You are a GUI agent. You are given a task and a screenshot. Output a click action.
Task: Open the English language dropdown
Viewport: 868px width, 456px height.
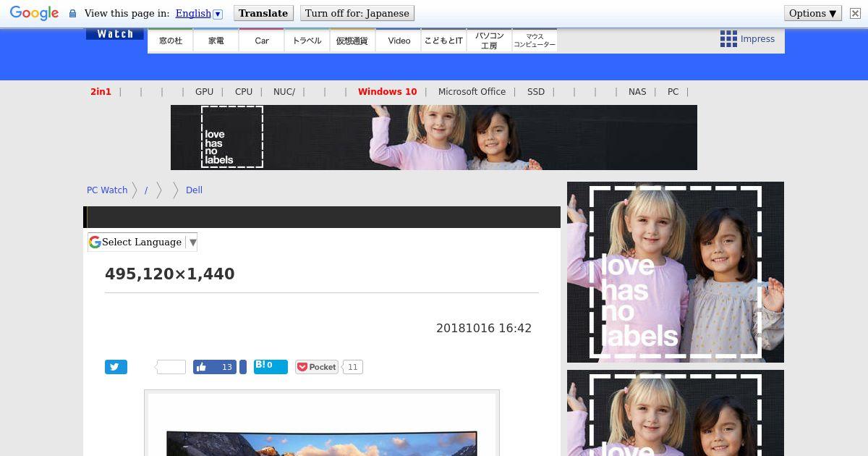tap(199, 13)
